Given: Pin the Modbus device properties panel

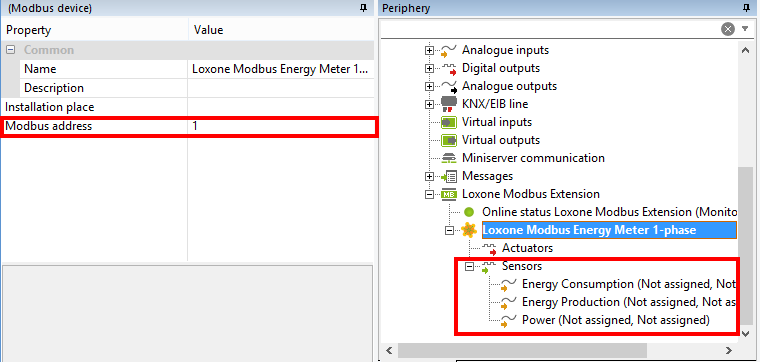Looking at the screenshot, I should [x=364, y=7].
